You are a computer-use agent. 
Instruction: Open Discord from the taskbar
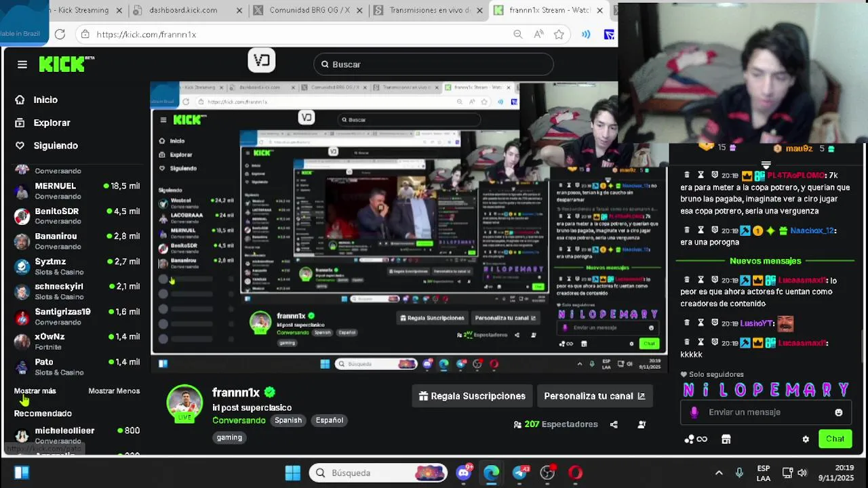click(465, 472)
